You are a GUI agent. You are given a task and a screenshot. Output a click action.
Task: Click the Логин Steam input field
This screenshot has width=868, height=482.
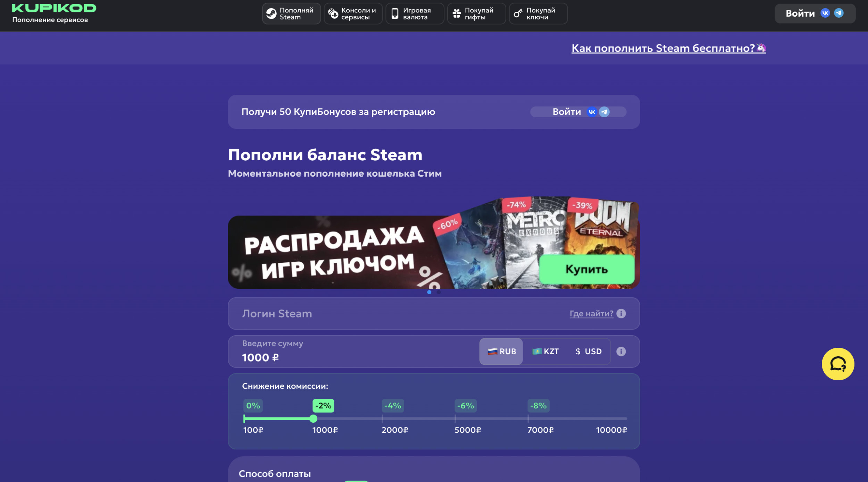click(x=382, y=314)
